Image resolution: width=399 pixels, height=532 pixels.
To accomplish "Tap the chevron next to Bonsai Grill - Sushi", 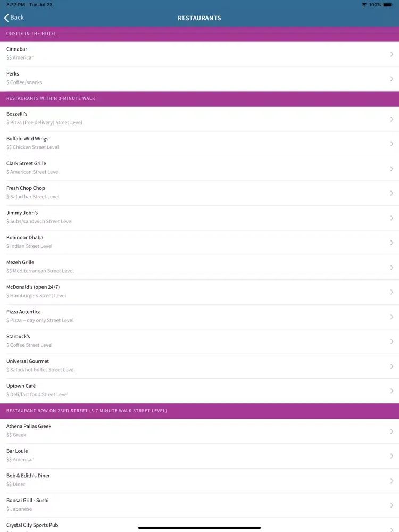I will [x=392, y=505].
